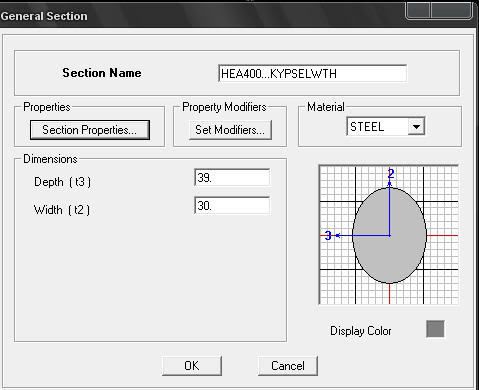Click the right window control button

[451, 10]
